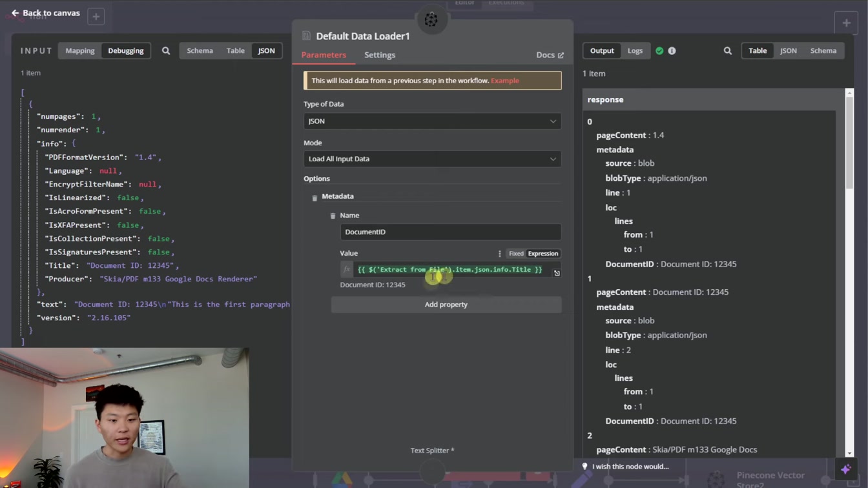Click the "version" key in input JSON
Image resolution: width=868 pixels, height=488 pixels.
point(57,318)
